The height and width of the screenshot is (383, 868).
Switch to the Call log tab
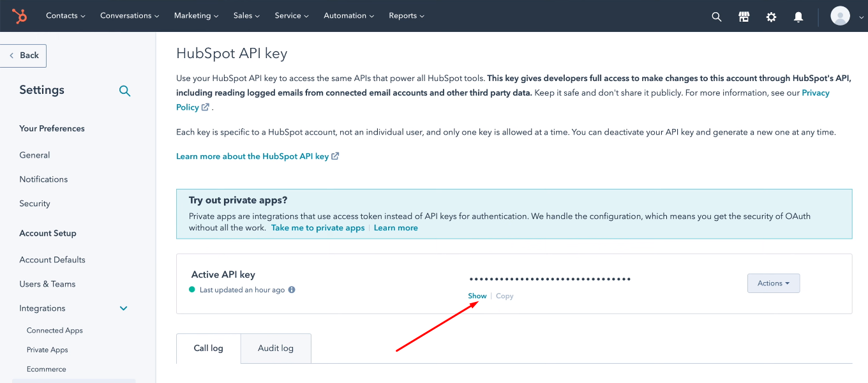(209, 348)
